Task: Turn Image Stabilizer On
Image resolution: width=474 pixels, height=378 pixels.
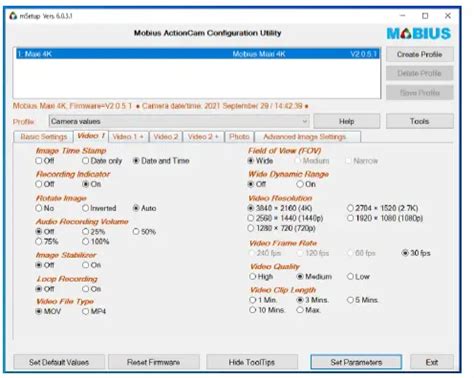Action: click(92, 265)
